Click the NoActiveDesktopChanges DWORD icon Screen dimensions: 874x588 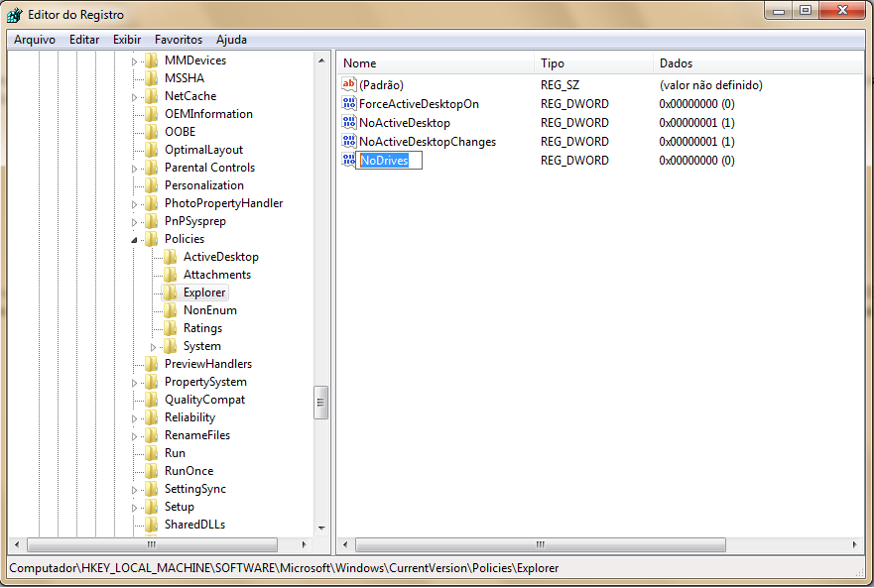pos(348,142)
